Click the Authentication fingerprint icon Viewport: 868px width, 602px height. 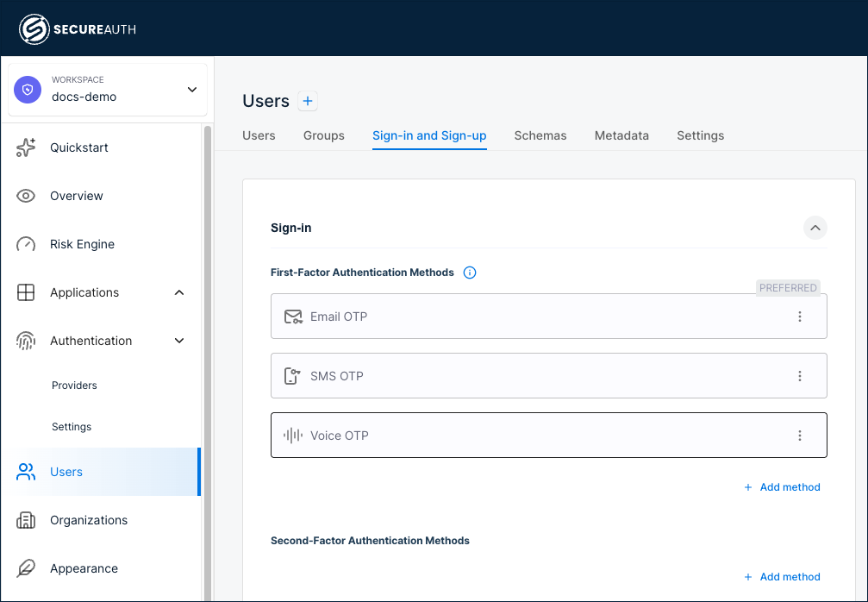(26, 341)
